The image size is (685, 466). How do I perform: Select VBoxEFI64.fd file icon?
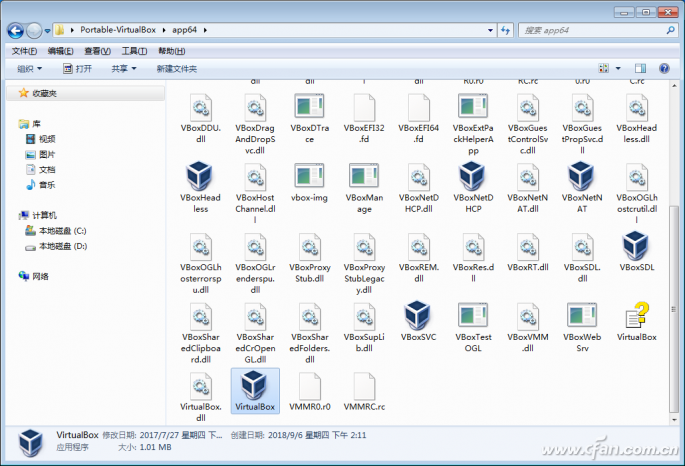419,108
